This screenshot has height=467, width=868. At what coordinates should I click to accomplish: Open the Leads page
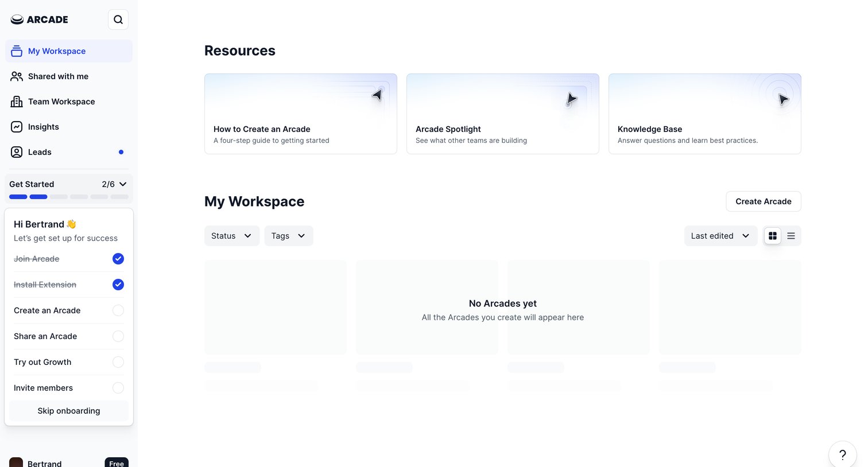tap(69, 152)
